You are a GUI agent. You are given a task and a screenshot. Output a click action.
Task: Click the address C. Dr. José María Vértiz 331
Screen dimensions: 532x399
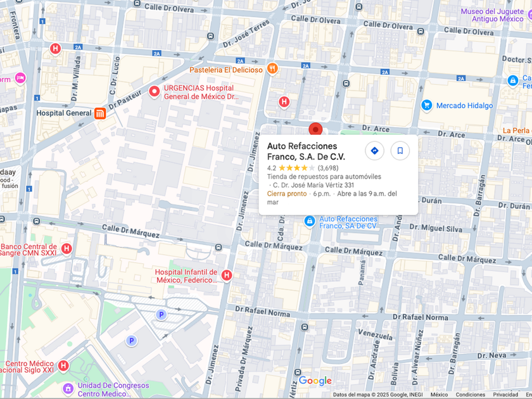(x=313, y=185)
